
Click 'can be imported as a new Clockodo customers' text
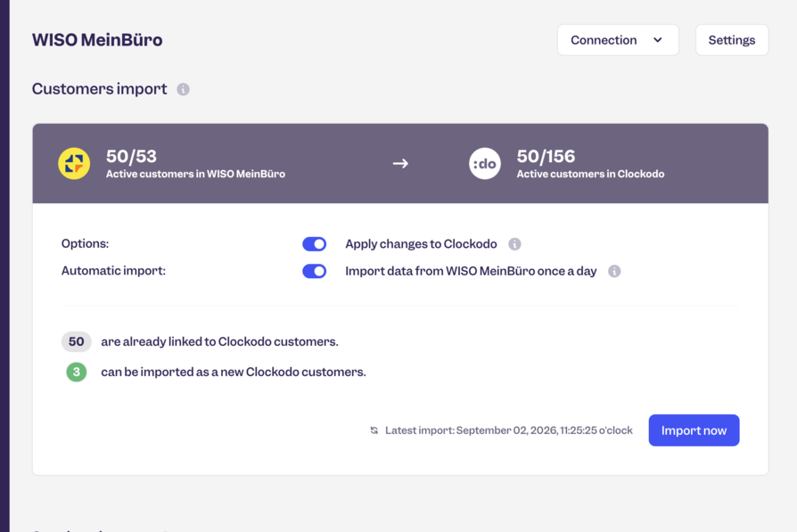[234, 372]
